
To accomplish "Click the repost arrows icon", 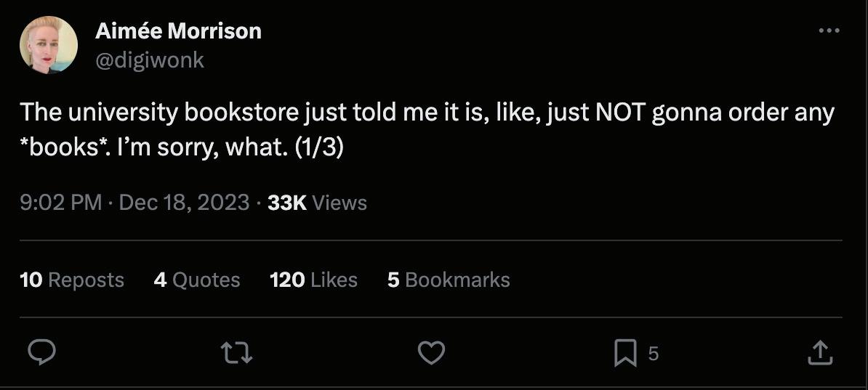I will [x=236, y=353].
